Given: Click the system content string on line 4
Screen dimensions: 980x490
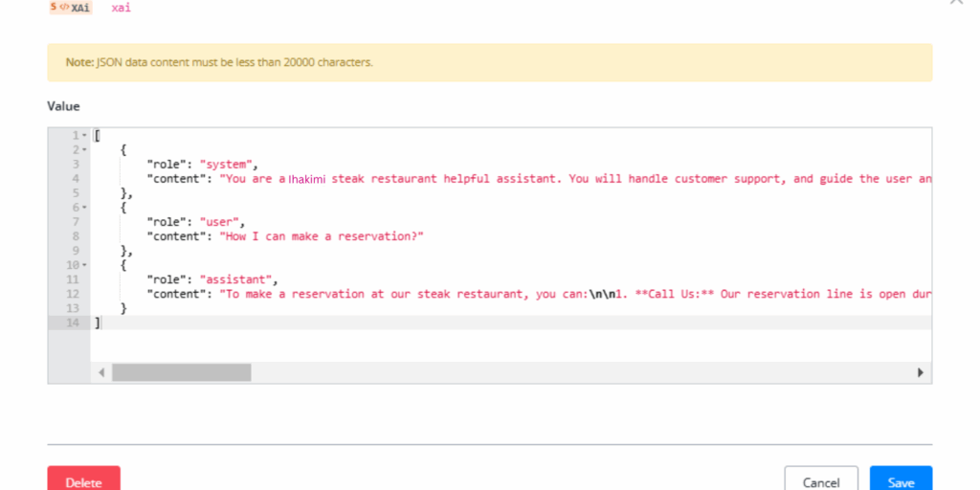Looking at the screenshot, I should (574, 179).
